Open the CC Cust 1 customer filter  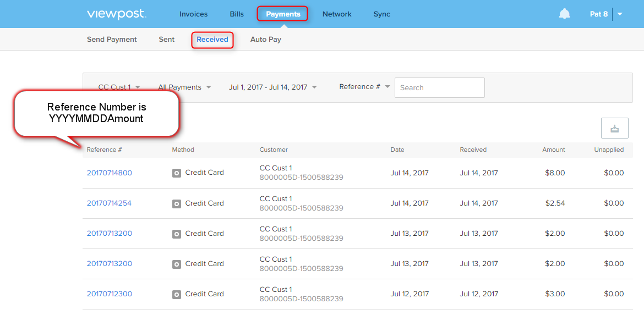[x=119, y=87]
